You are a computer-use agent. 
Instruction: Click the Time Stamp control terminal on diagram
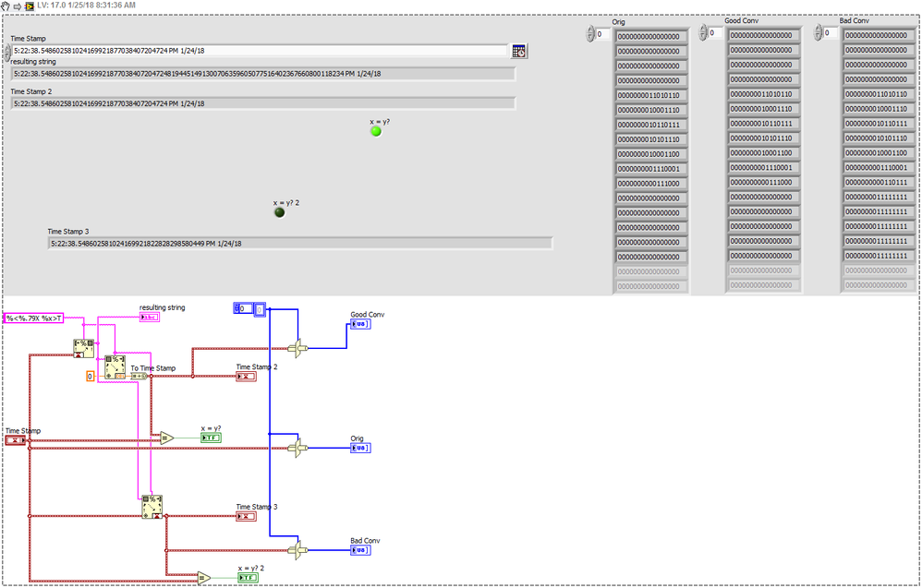coord(16,440)
